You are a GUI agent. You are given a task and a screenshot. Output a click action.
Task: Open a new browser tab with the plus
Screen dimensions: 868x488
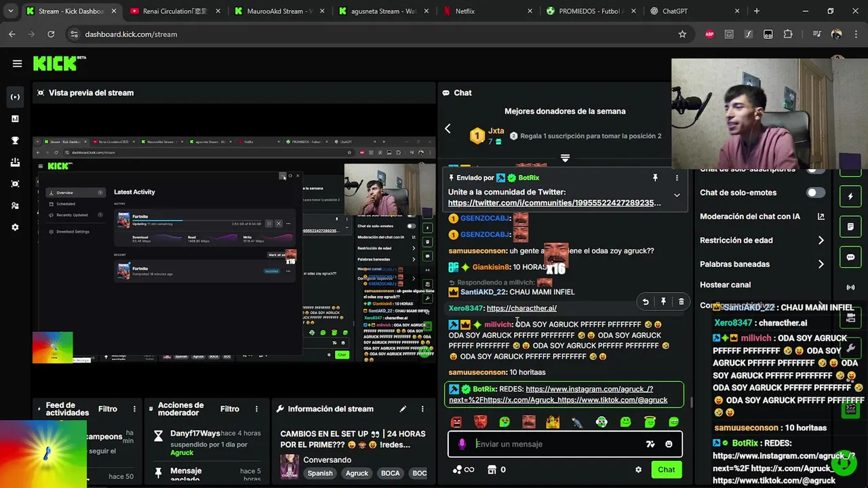756,11
